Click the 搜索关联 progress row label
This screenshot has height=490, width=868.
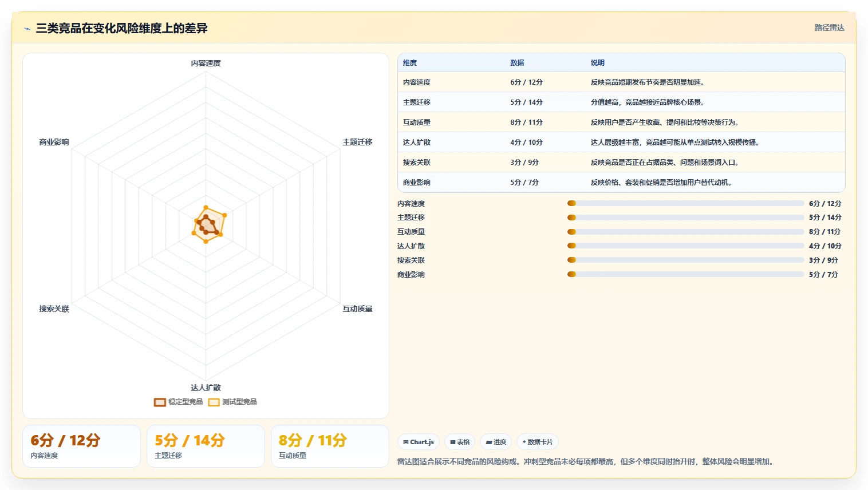point(411,260)
